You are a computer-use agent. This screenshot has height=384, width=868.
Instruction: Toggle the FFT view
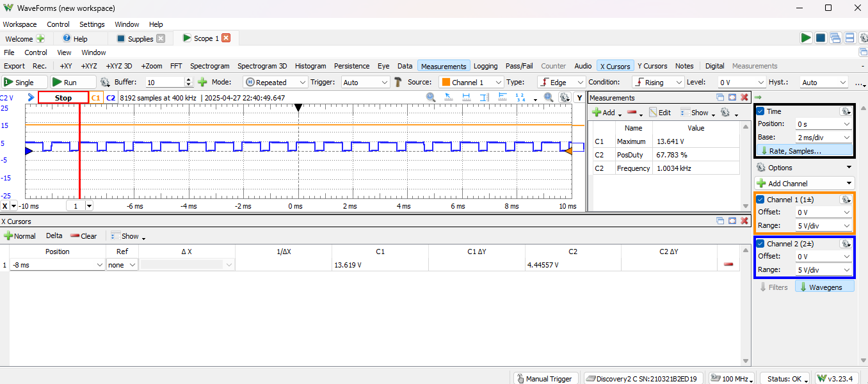(x=176, y=66)
